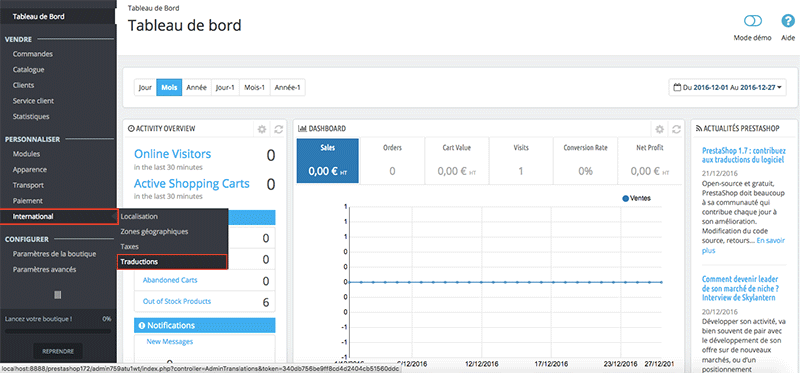The height and width of the screenshot is (373, 800).
Task: Expand Paramètres avancés menu
Action: [x=44, y=269]
